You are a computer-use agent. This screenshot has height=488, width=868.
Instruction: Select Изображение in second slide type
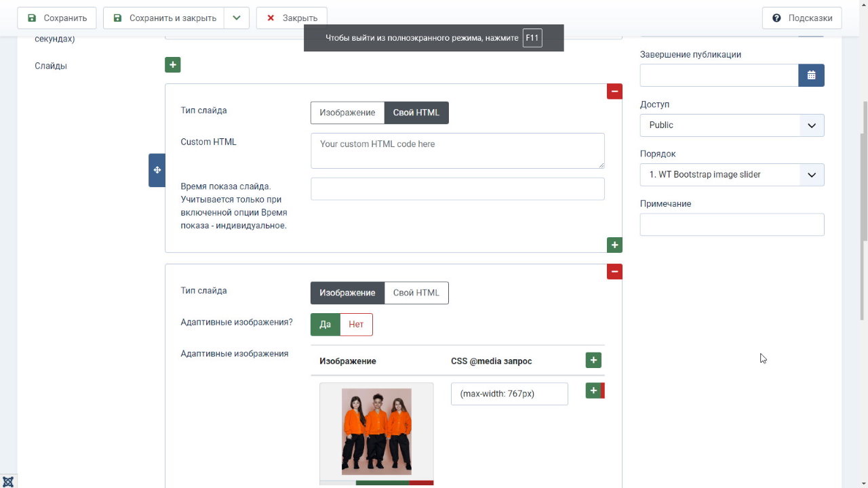tap(347, 293)
